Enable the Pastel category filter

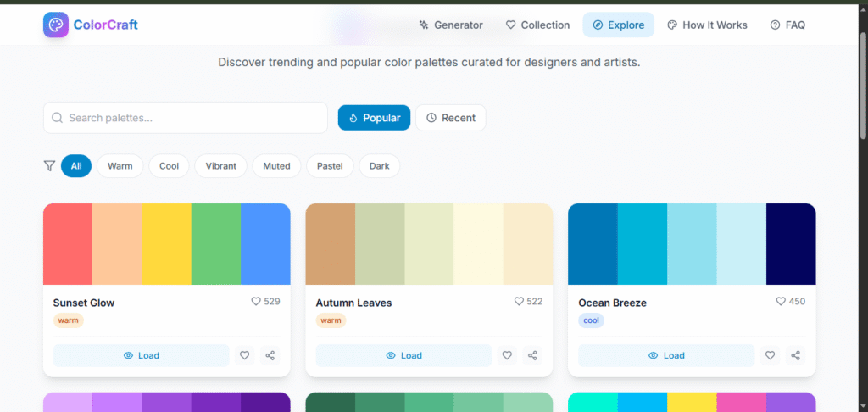coord(330,166)
